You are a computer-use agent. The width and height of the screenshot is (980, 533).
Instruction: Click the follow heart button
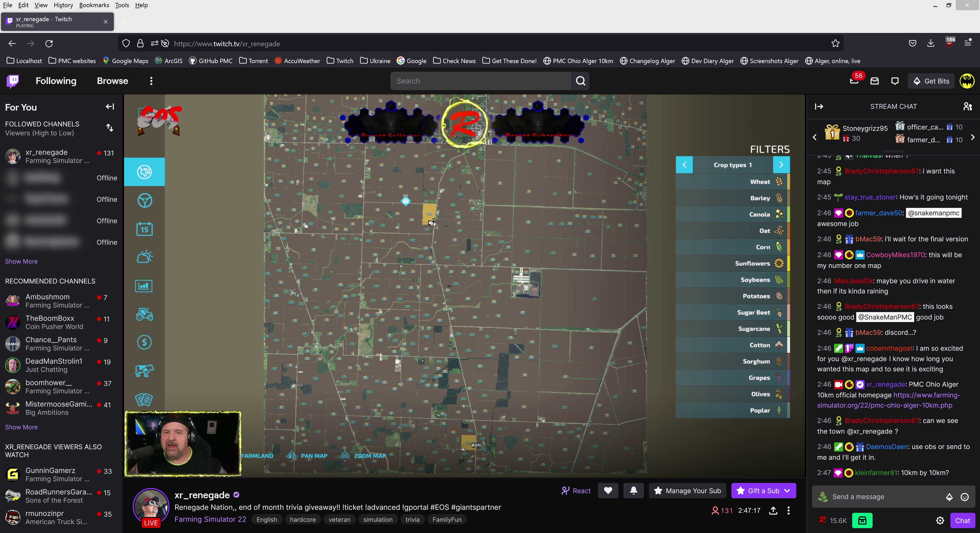click(x=608, y=491)
